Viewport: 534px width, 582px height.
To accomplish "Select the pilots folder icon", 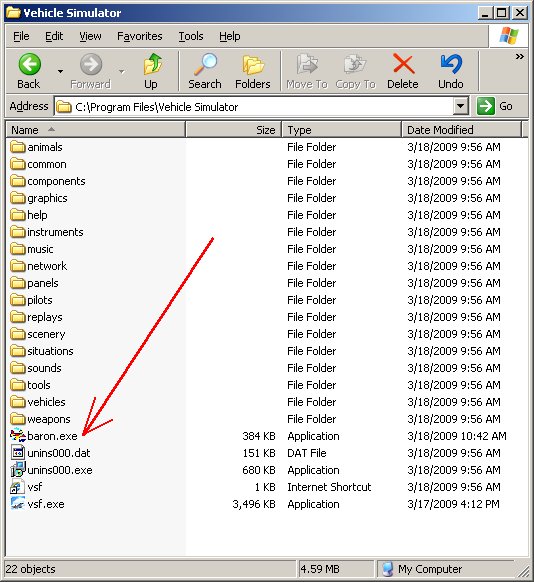I will [18, 300].
